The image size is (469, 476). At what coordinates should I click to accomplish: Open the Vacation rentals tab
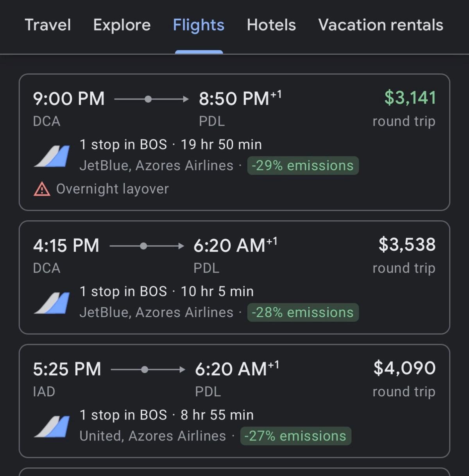click(x=381, y=25)
